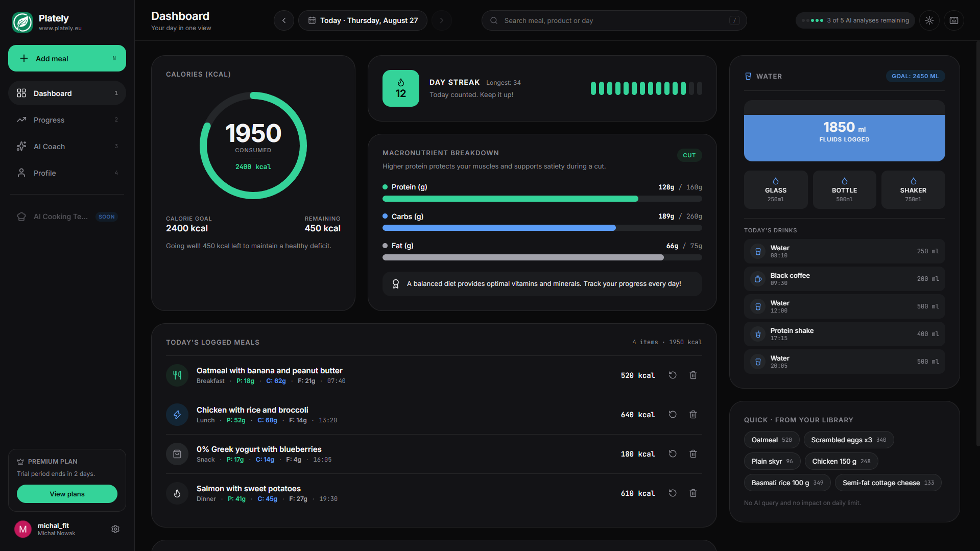The image size is (980, 551).
Task: Open the Progress page
Action: tap(67, 119)
